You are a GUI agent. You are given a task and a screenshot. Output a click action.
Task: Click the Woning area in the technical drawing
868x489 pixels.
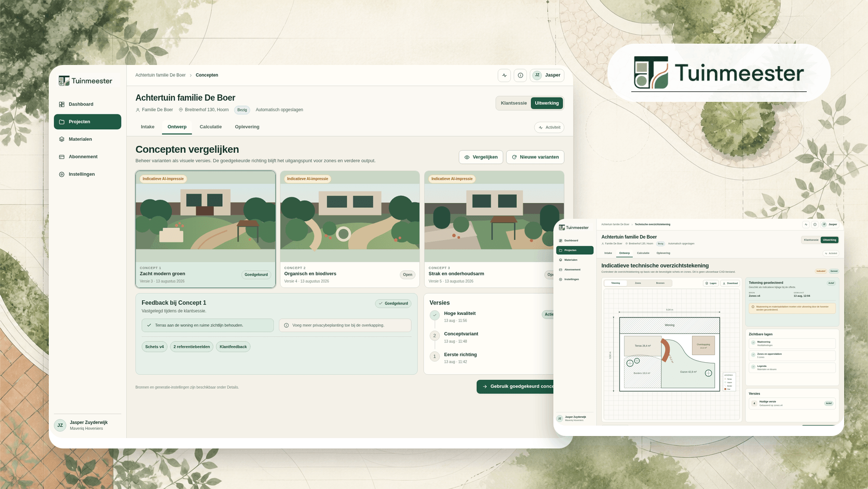pos(670,325)
